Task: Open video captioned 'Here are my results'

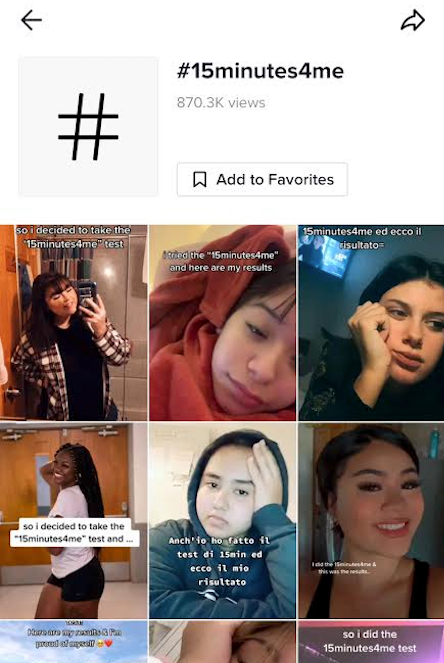Action: [x=74, y=641]
